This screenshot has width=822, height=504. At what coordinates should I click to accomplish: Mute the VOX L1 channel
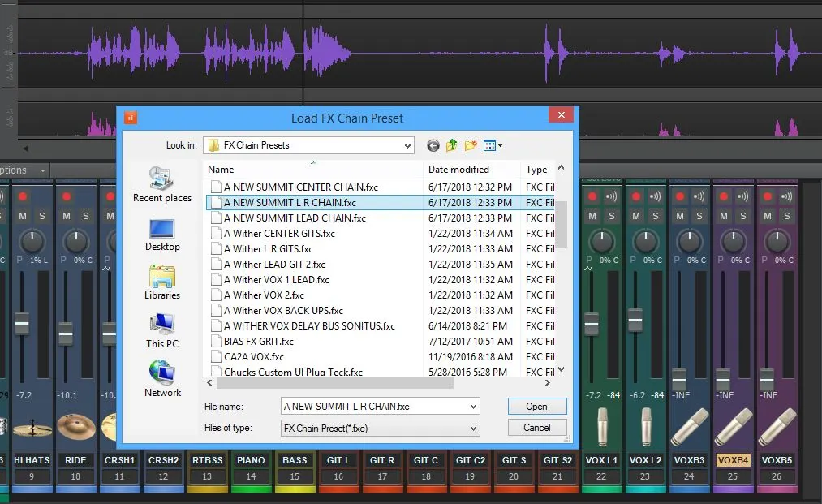(592, 216)
